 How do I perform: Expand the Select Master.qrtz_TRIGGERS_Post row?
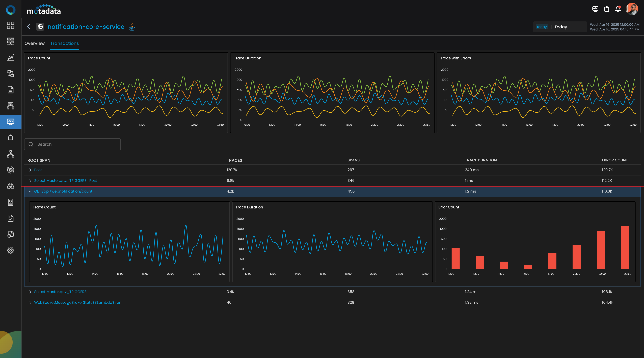point(30,181)
